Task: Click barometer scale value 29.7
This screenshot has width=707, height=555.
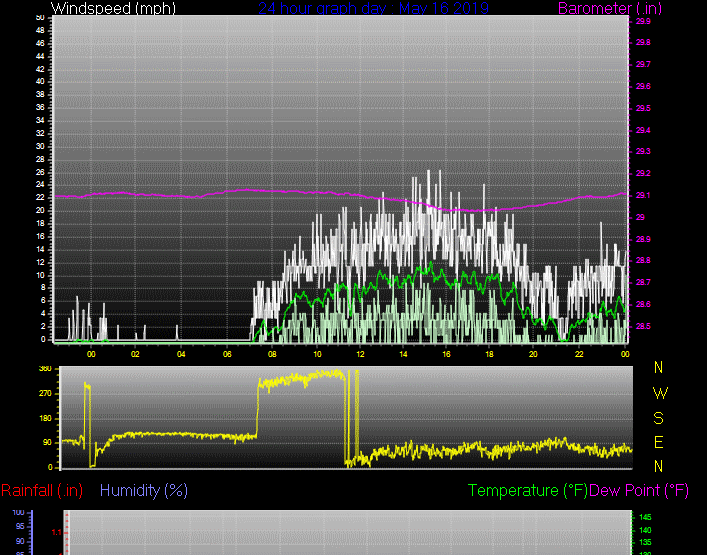Action: tap(643, 64)
